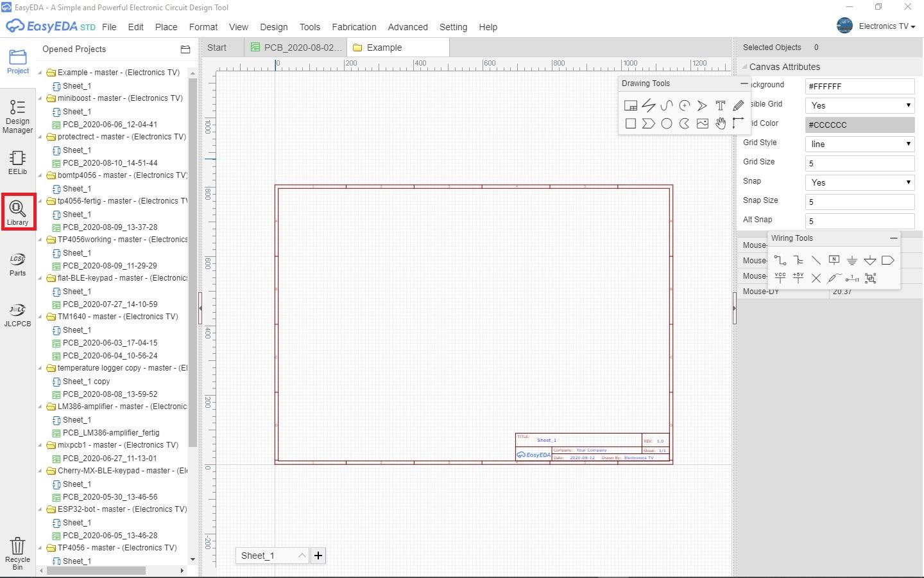Place a +5V net flag
Screen dimensions: 924x578
[798, 278]
